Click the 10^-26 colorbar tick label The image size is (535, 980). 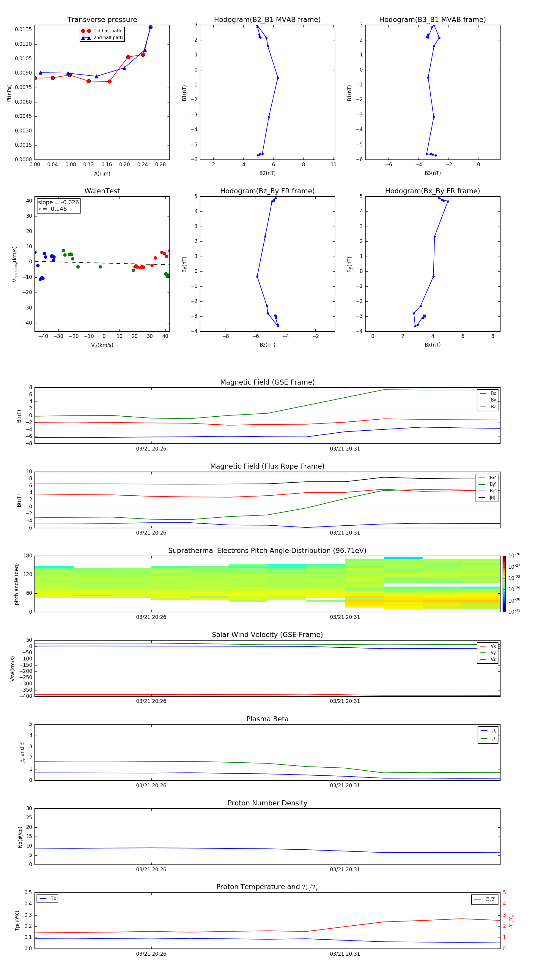(514, 555)
